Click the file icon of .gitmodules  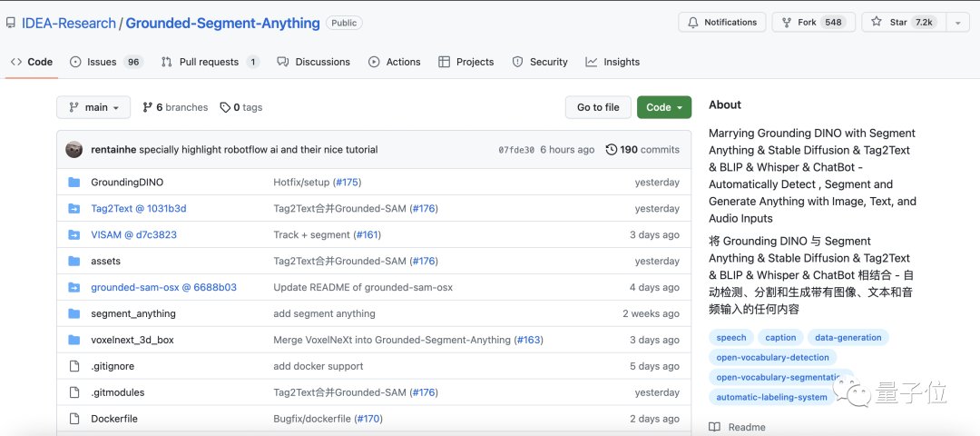74,392
